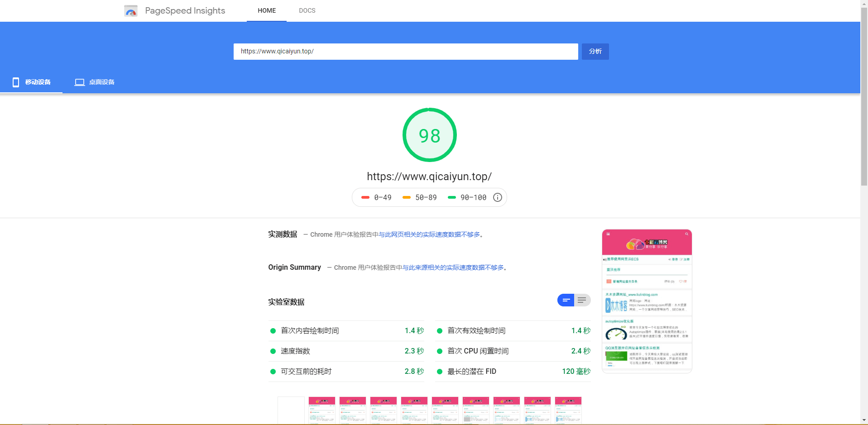Open Origin Summary insufficient data link
Screen dimensions: 868x425
(x=453, y=267)
